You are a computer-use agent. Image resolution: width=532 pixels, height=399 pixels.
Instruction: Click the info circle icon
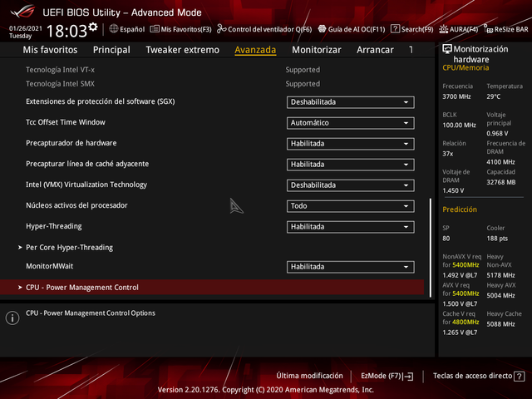(12, 318)
